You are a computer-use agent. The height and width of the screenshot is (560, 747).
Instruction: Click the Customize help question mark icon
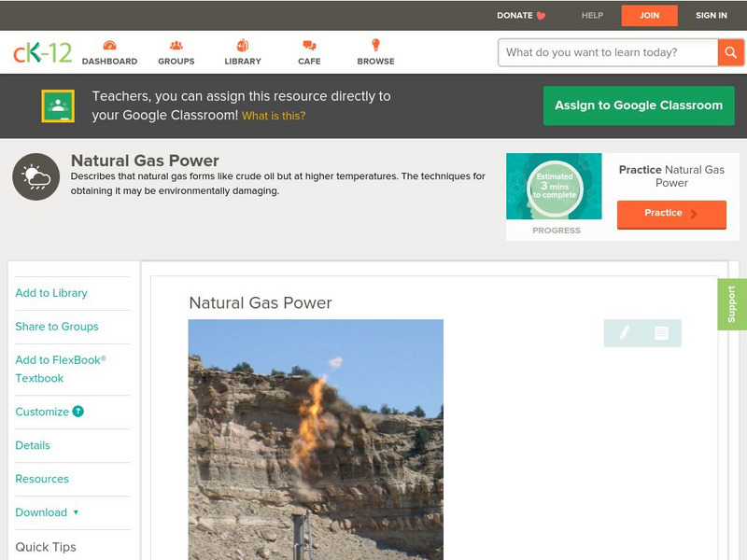pos(78,412)
